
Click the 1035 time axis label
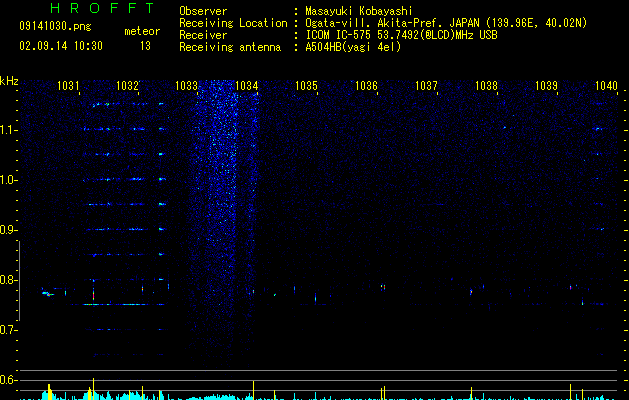306,85
